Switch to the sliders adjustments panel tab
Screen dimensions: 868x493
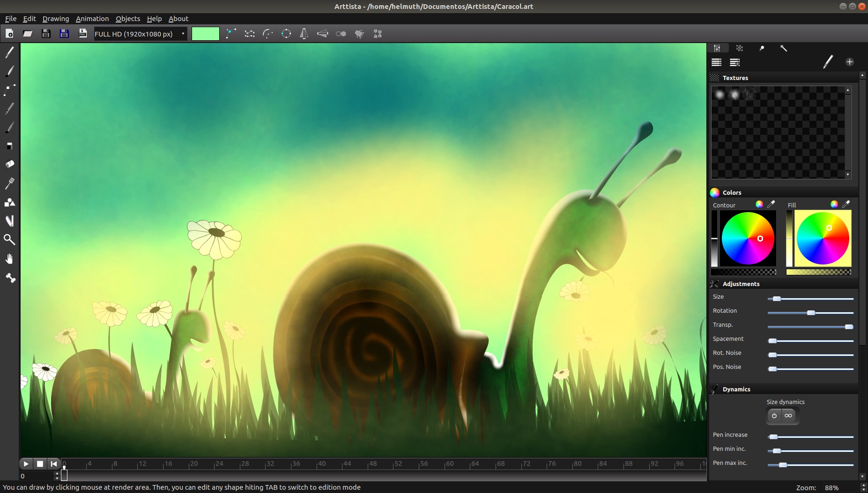pos(717,48)
